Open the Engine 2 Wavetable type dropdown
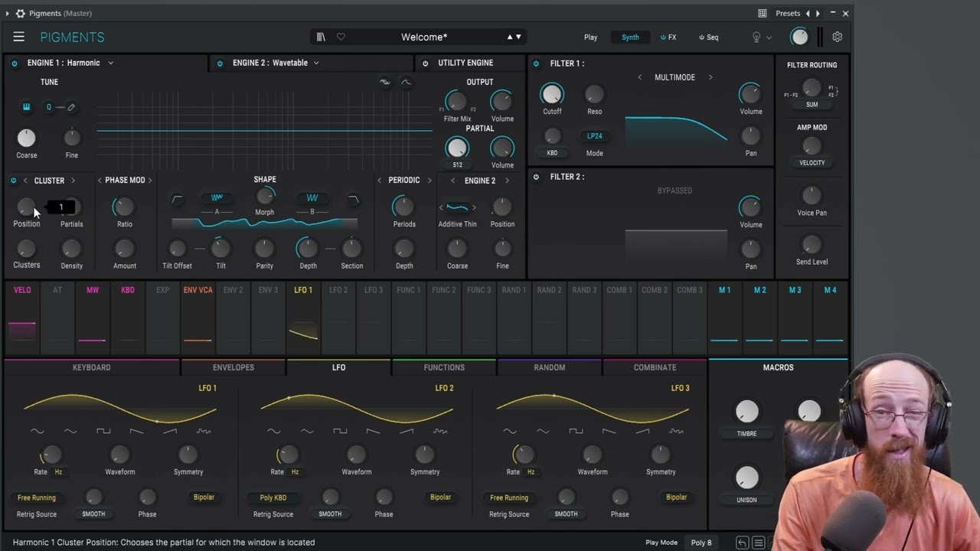This screenshot has height=551, width=980. tap(276, 63)
